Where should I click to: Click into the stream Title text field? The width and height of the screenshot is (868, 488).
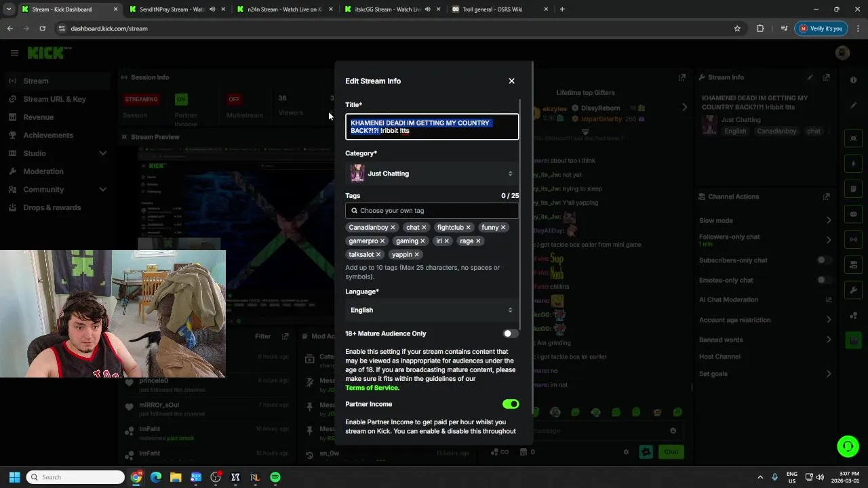tap(432, 127)
